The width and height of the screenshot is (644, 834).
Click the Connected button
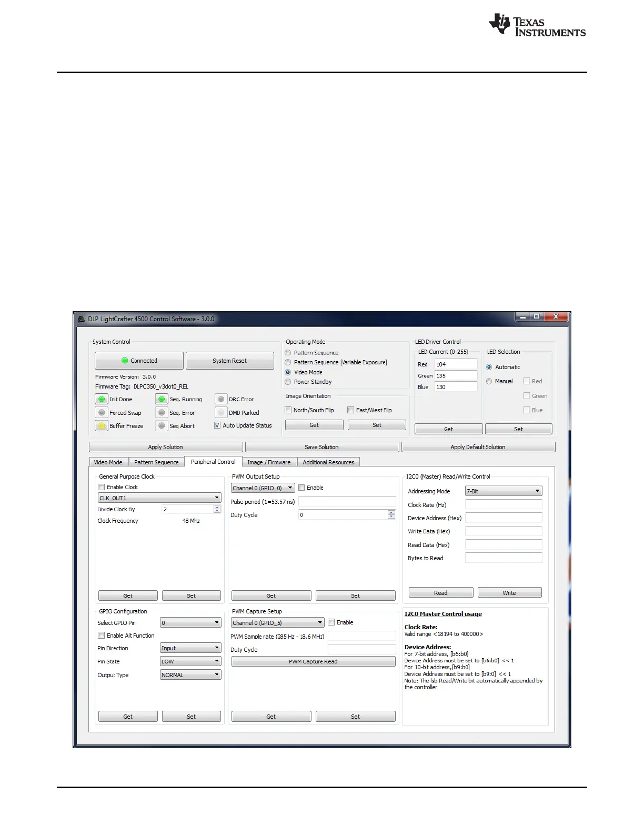[139, 361]
